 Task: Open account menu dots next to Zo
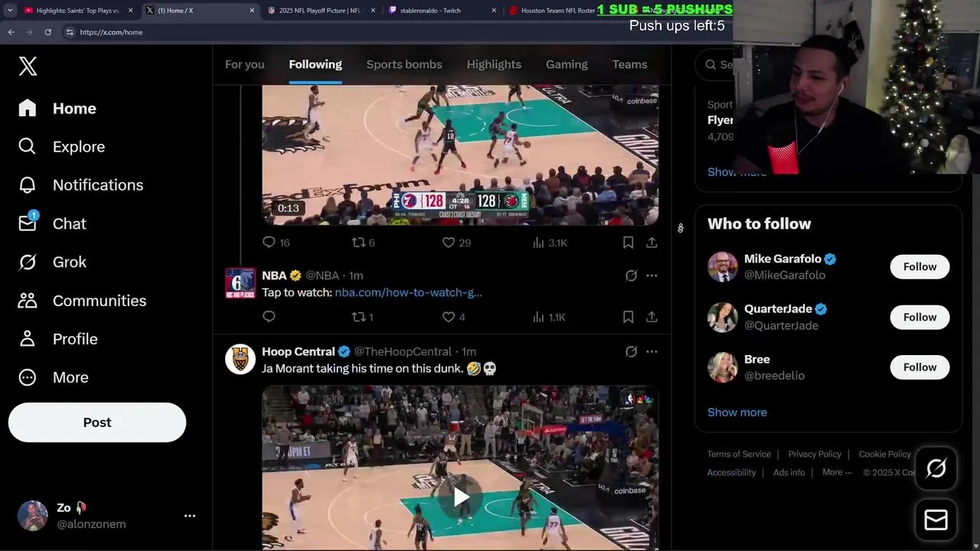coord(190,516)
